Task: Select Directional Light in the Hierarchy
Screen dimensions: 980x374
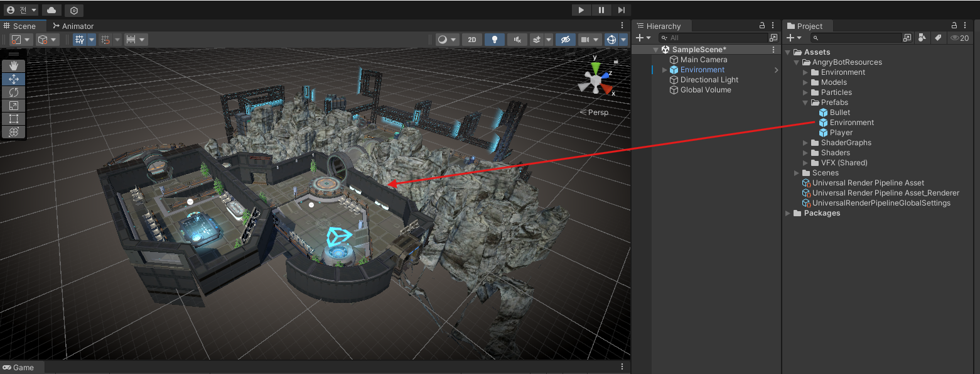Action: click(x=709, y=80)
